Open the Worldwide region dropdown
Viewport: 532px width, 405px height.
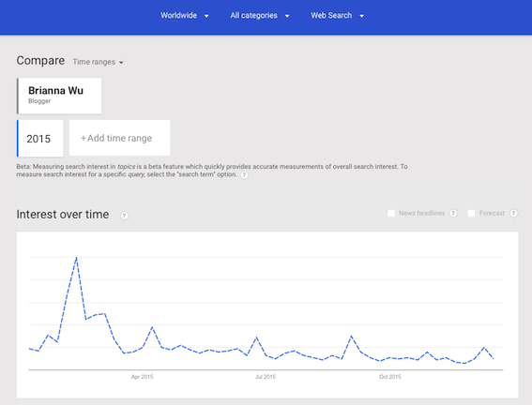point(185,16)
